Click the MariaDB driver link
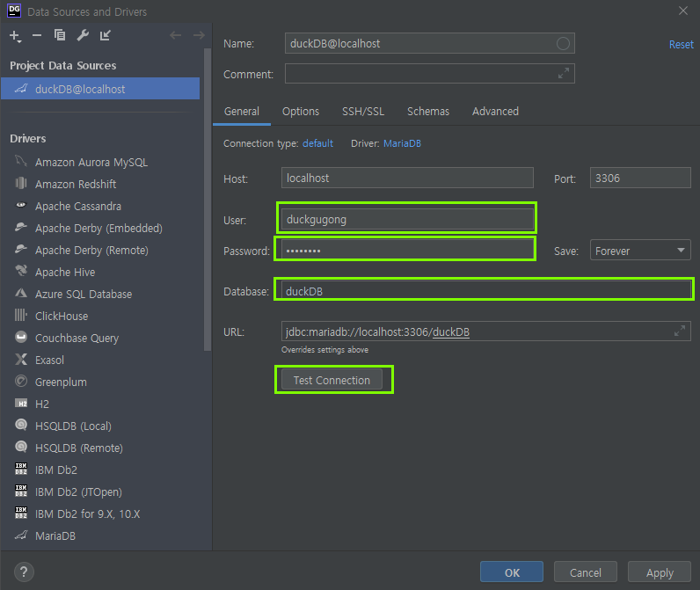700x590 pixels. point(402,143)
